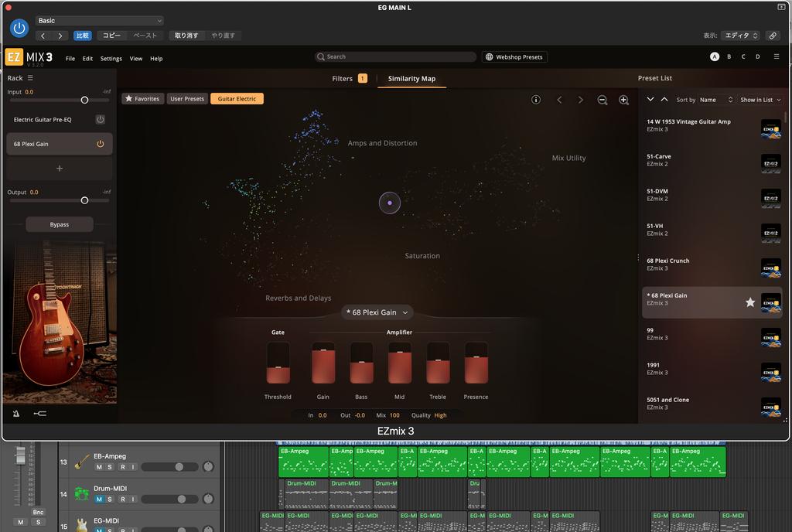Open the Help menu

click(156, 59)
